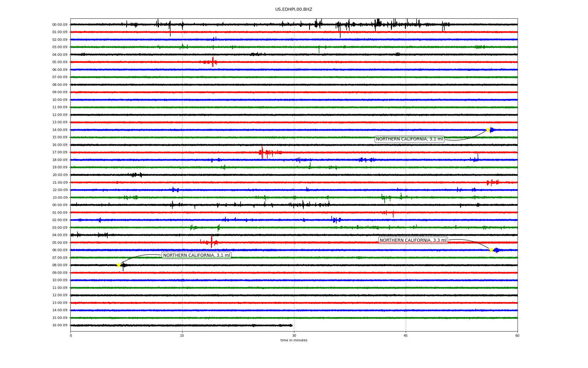
Task: Click the 45 tick label on the x-axis
Action: click(x=405, y=335)
